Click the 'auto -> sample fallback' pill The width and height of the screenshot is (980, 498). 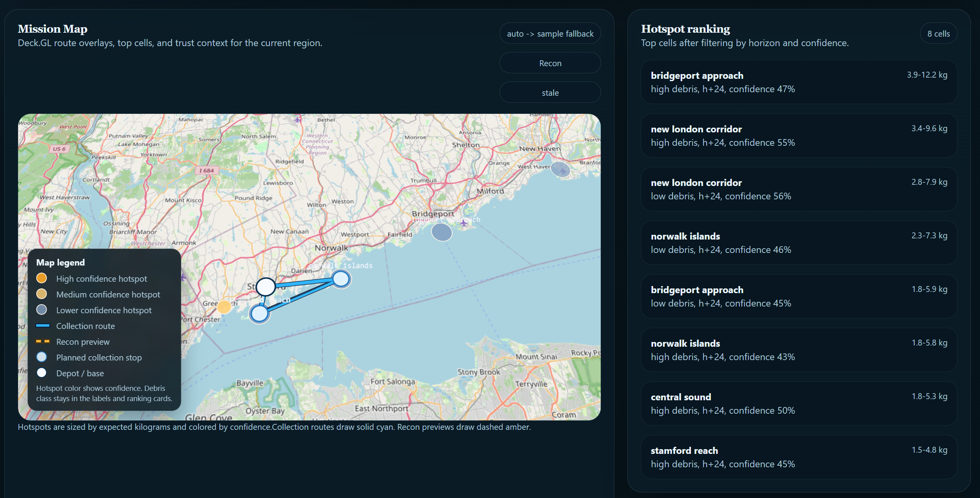click(x=550, y=33)
